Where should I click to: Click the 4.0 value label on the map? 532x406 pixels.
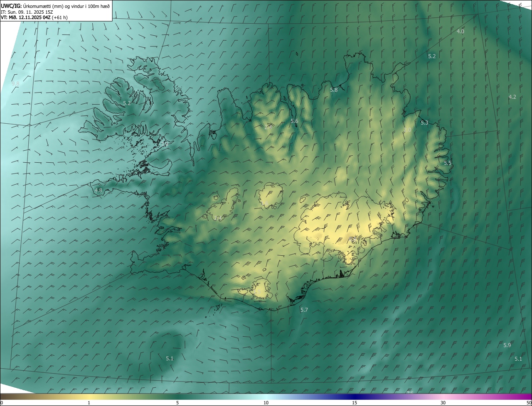pyautogui.click(x=461, y=32)
